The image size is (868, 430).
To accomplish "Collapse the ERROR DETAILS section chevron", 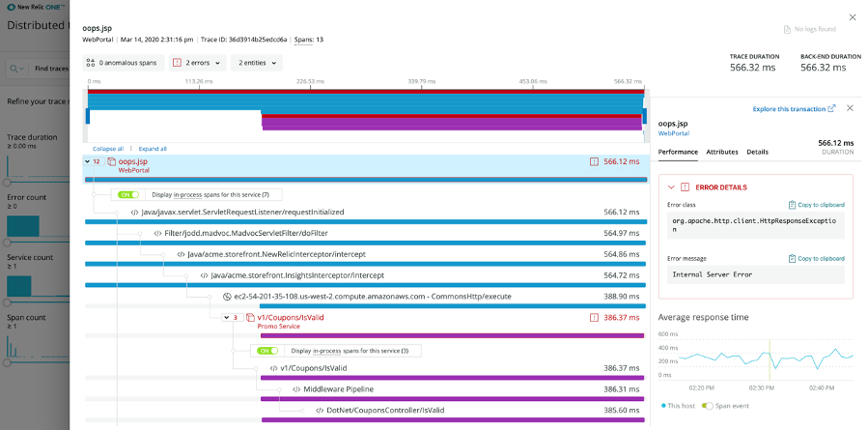I will (671, 187).
